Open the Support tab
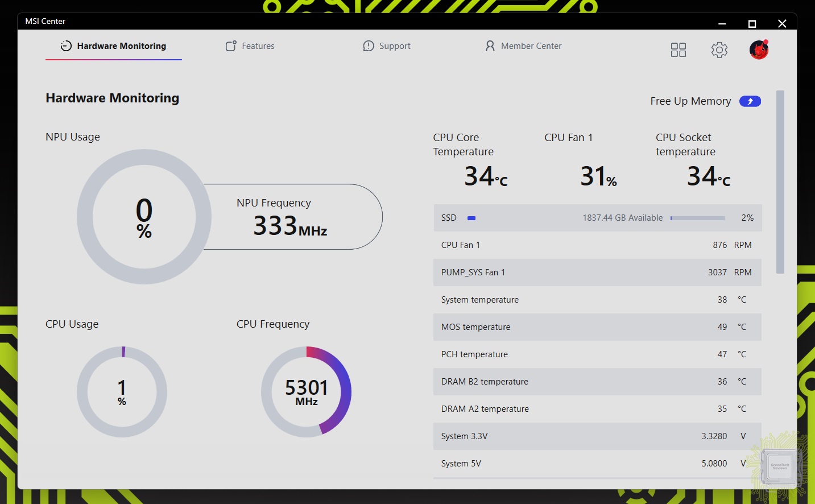 tap(387, 46)
